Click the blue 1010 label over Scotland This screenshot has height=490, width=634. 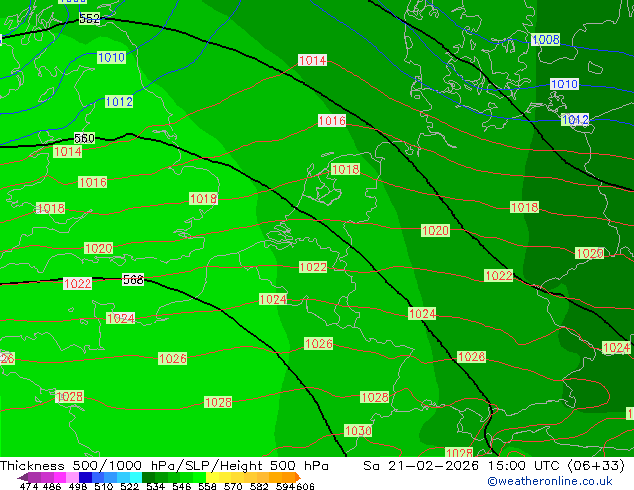tap(112, 57)
